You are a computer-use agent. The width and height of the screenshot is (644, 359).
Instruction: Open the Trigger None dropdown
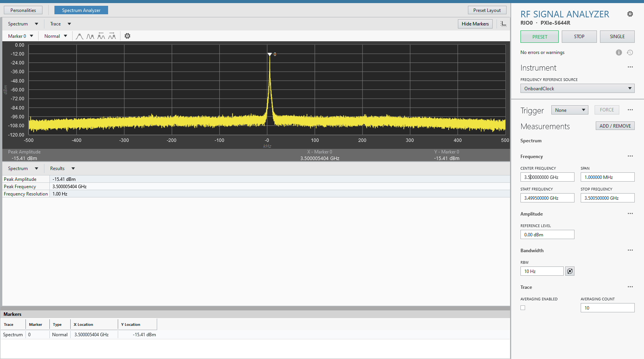tap(569, 110)
